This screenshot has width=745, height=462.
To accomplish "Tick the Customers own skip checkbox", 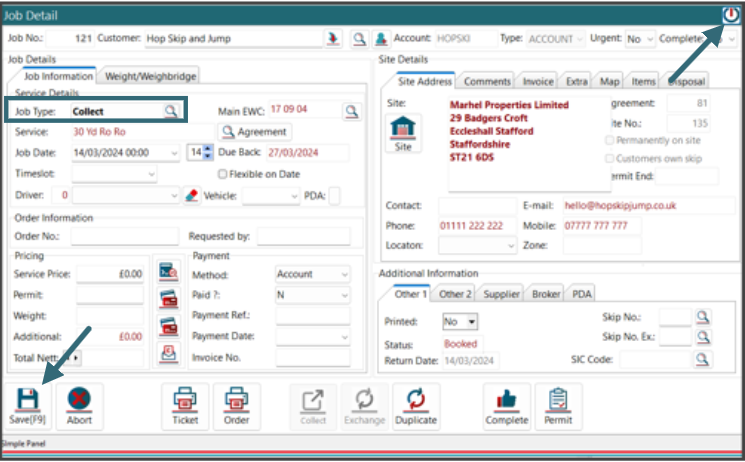I will 609,158.
